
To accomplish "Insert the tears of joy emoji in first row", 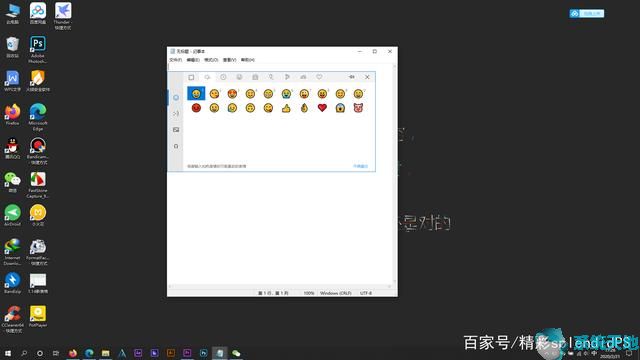I will pos(286,94).
